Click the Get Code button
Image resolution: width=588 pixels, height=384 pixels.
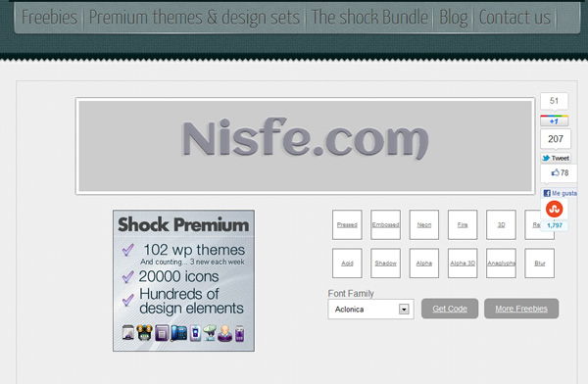pos(450,309)
